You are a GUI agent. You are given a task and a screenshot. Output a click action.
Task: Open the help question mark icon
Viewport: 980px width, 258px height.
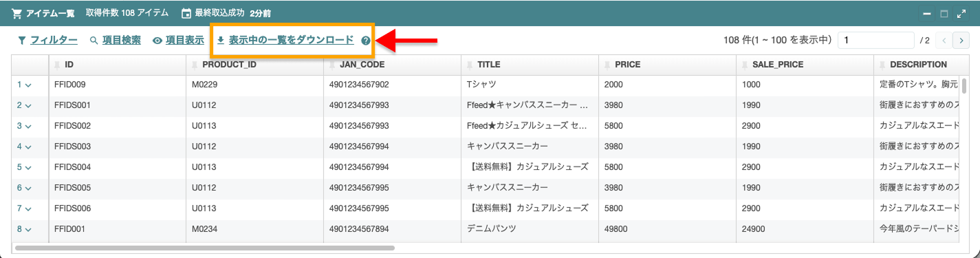pyautogui.click(x=366, y=41)
